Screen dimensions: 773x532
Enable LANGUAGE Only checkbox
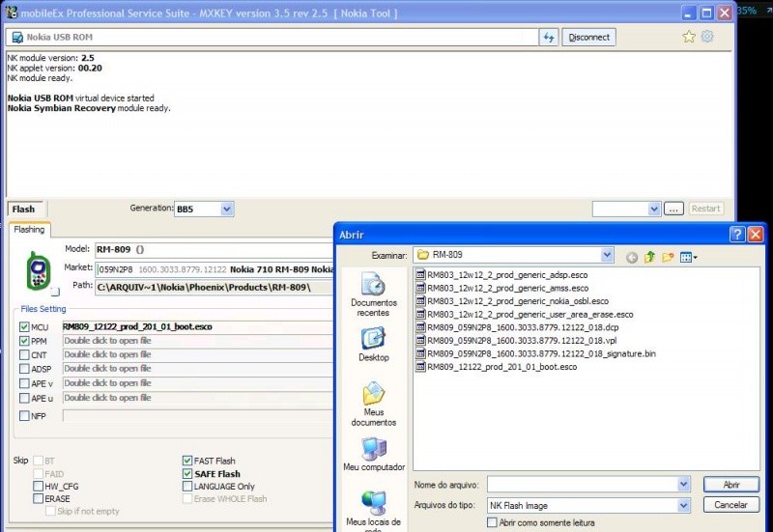tap(187, 487)
